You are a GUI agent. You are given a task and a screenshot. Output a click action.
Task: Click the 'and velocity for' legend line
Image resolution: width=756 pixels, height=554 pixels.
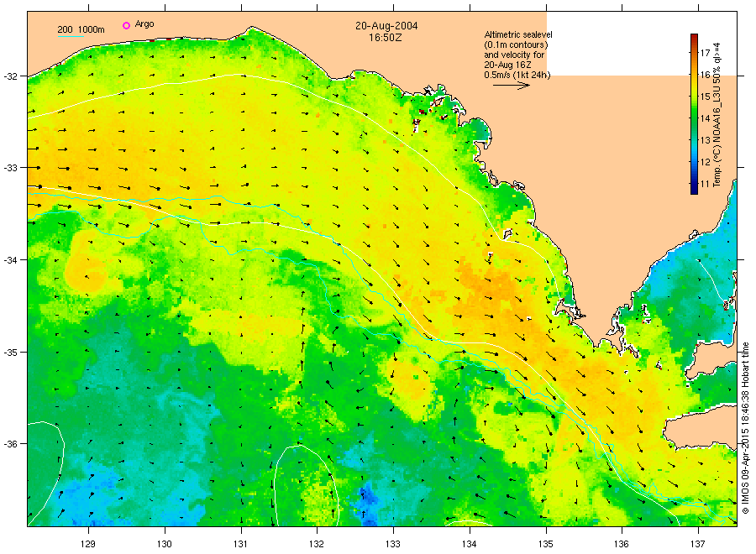click(514, 55)
